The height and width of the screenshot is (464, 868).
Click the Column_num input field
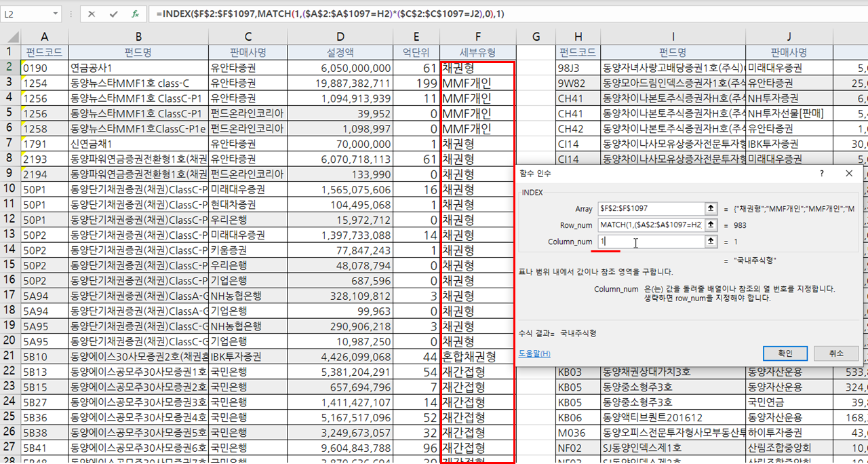click(x=650, y=241)
